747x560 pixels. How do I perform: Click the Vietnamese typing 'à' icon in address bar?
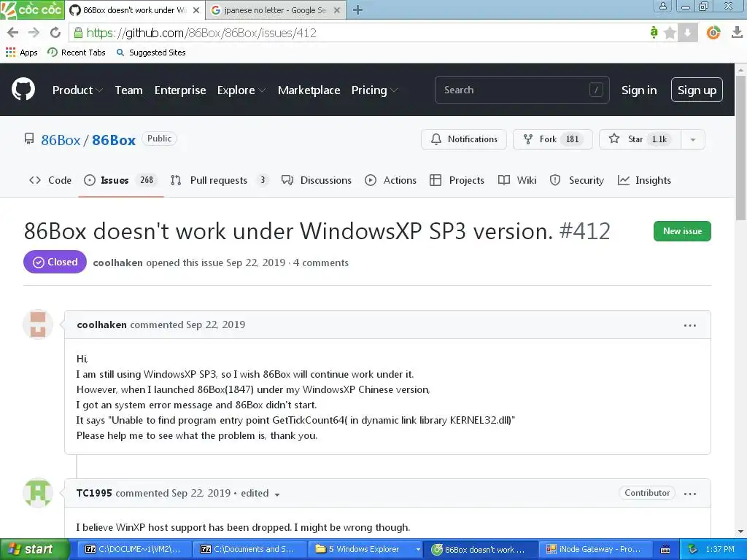pos(654,32)
